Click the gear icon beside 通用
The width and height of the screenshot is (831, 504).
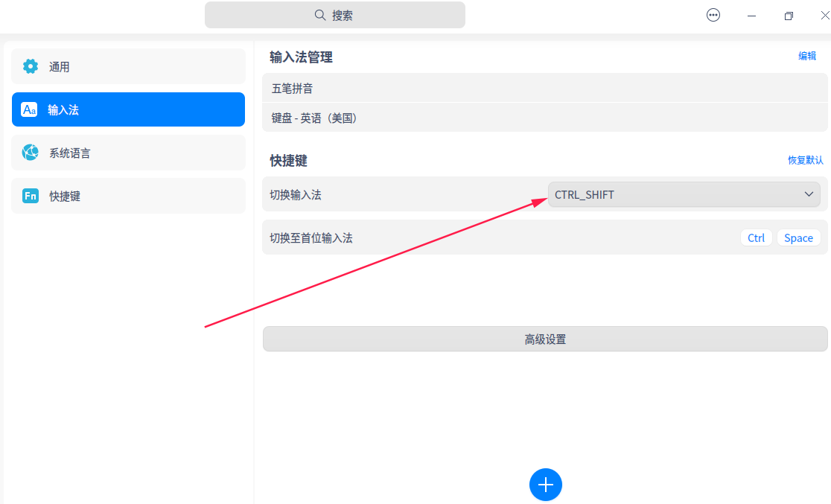pyautogui.click(x=31, y=66)
